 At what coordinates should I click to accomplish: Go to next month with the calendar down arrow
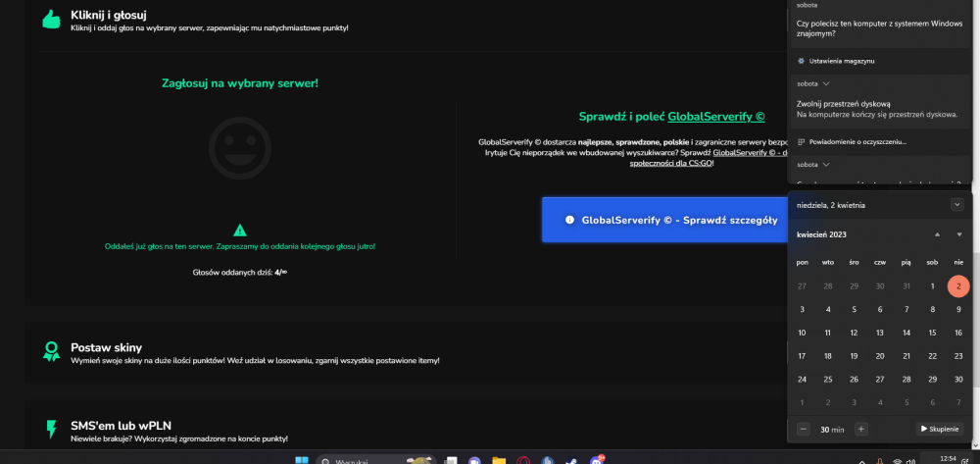[x=959, y=234]
